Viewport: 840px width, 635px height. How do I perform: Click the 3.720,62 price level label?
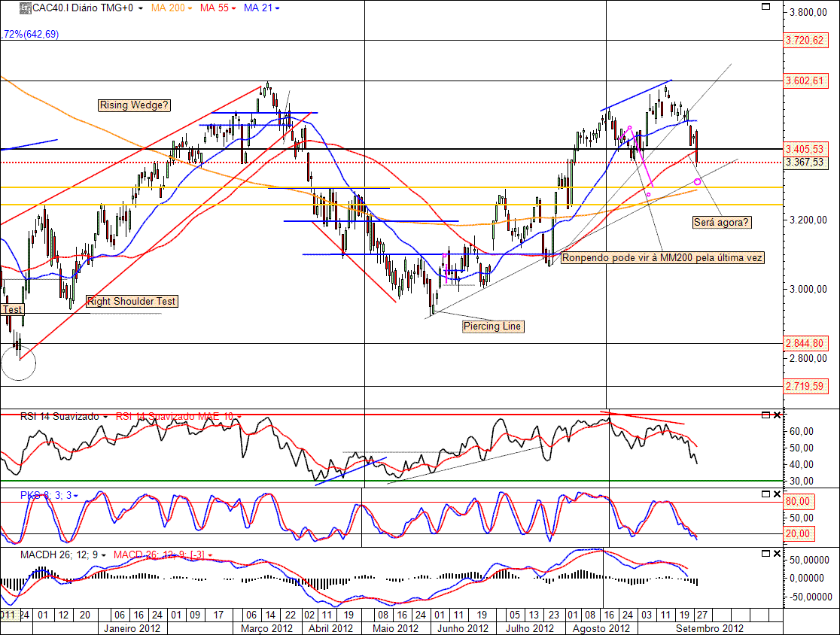tap(805, 41)
